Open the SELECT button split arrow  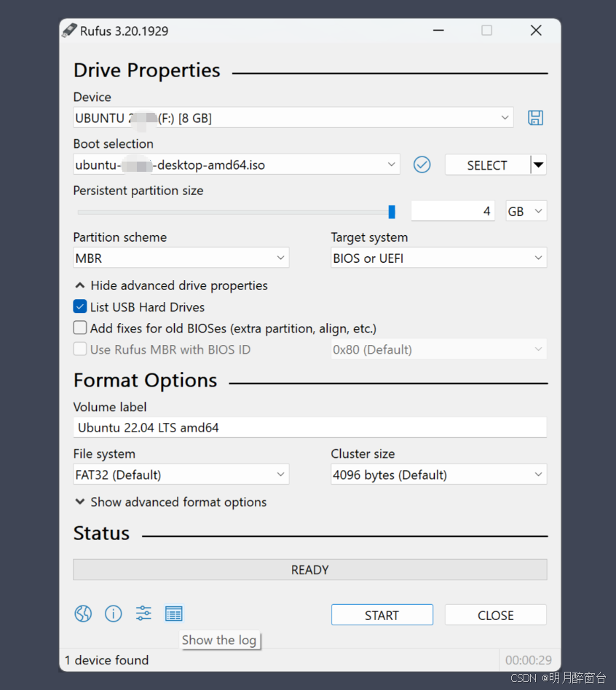(x=539, y=165)
